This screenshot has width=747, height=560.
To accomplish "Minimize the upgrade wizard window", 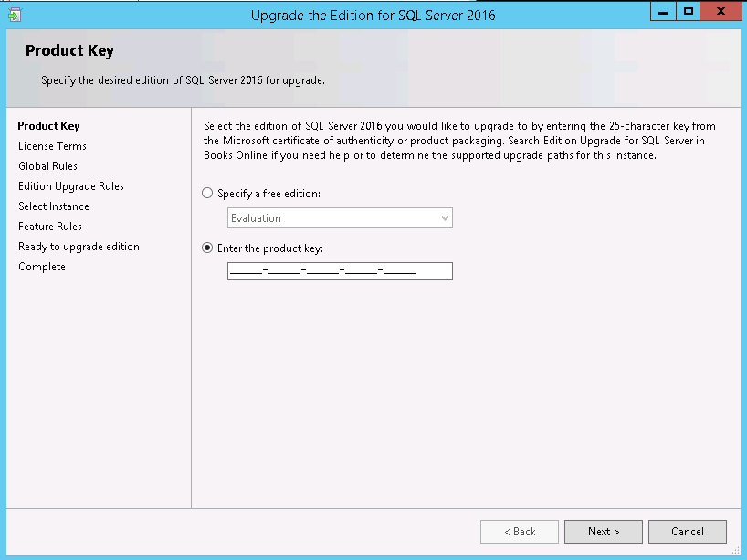I will (661, 11).
